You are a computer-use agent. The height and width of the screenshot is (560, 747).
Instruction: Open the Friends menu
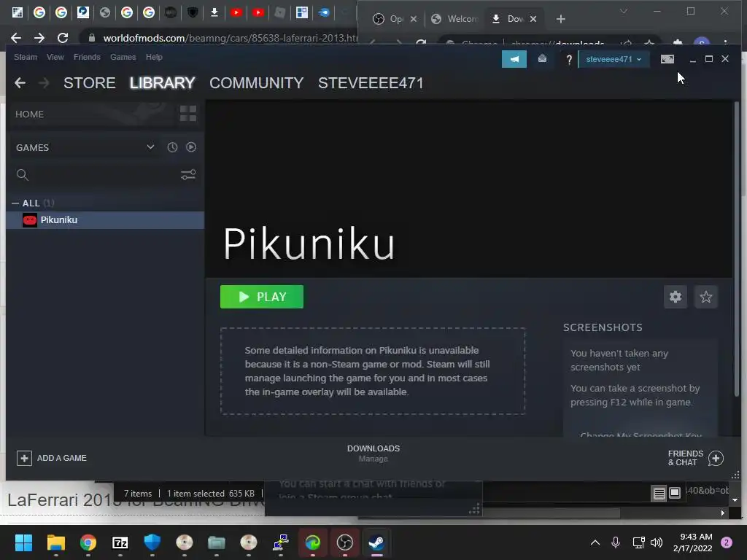pos(87,57)
